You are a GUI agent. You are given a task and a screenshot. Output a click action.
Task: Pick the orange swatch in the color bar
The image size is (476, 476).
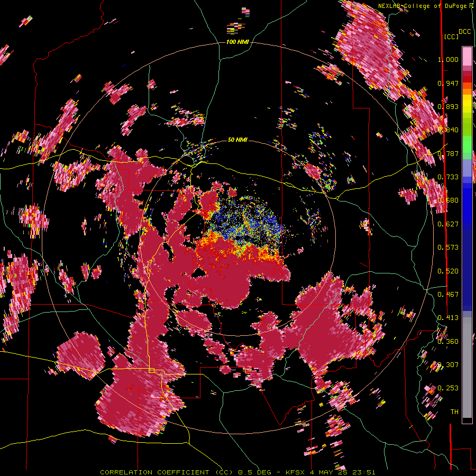[467, 91]
